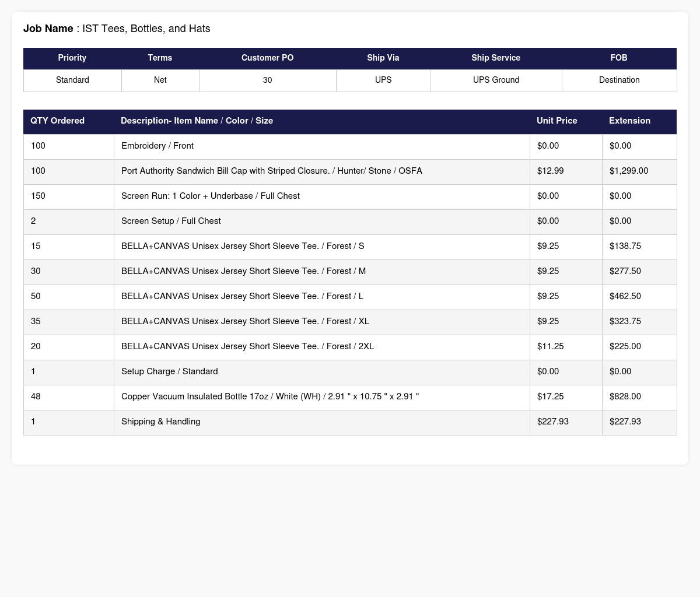This screenshot has width=700, height=597.
Task: Select the 'UPS' ship via cell
Action: (x=383, y=80)
